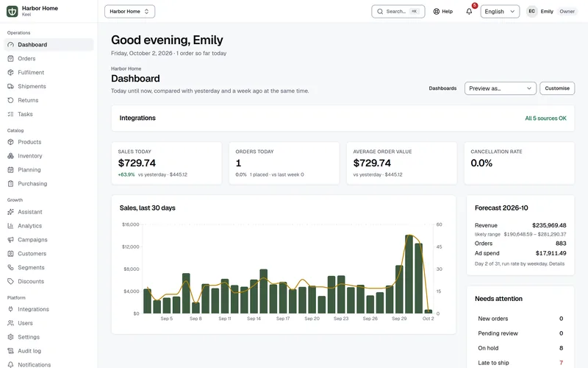Screen dimensions: 588x368
Task: Click All 5 sources OK status
Action: (545, 118)
